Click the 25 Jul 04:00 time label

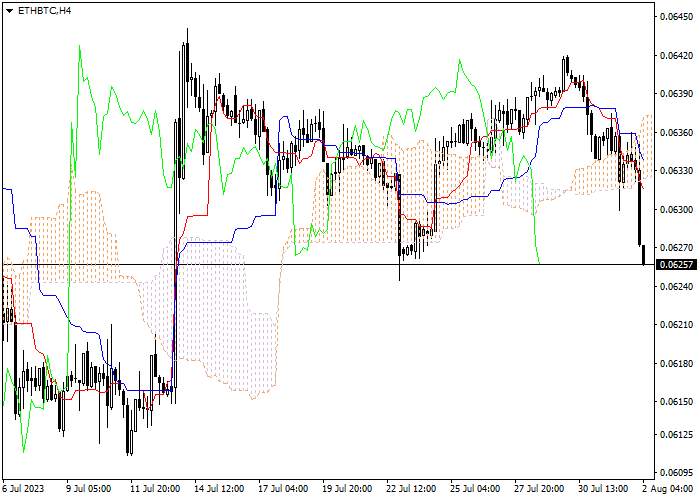click(475, 488)
